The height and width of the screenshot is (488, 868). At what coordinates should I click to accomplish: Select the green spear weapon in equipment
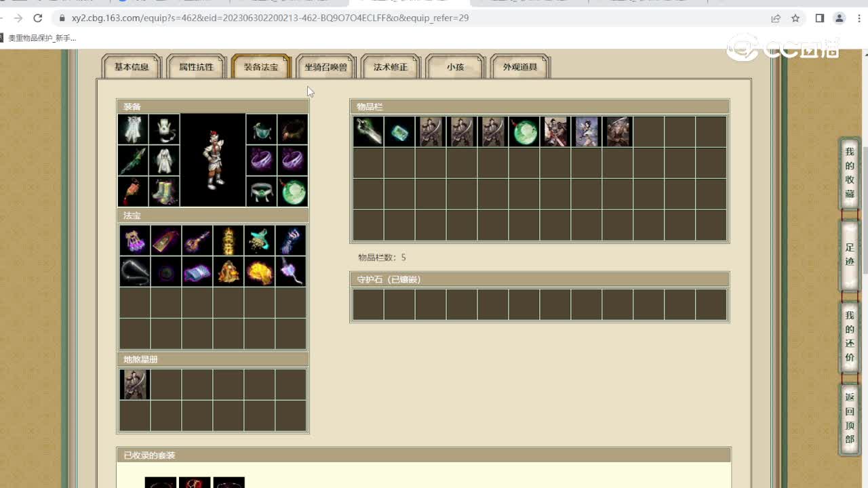pos(133,161)
